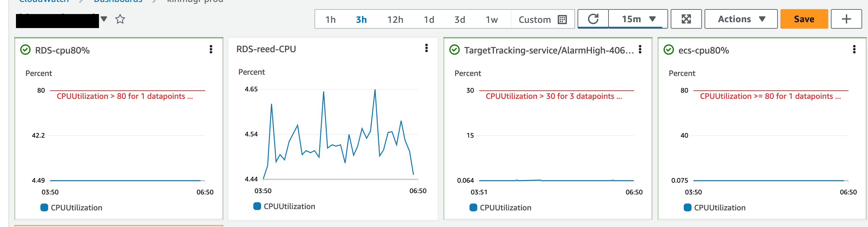Open widget menu for ecs-cpu80%
The image size is (868, 227).
[854, 49]
